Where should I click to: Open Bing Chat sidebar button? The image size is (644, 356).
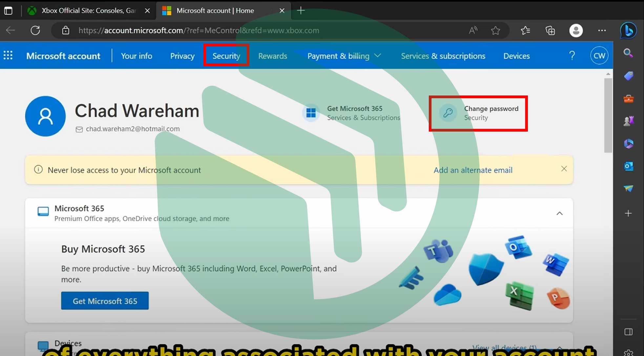(x=628, y=31)
